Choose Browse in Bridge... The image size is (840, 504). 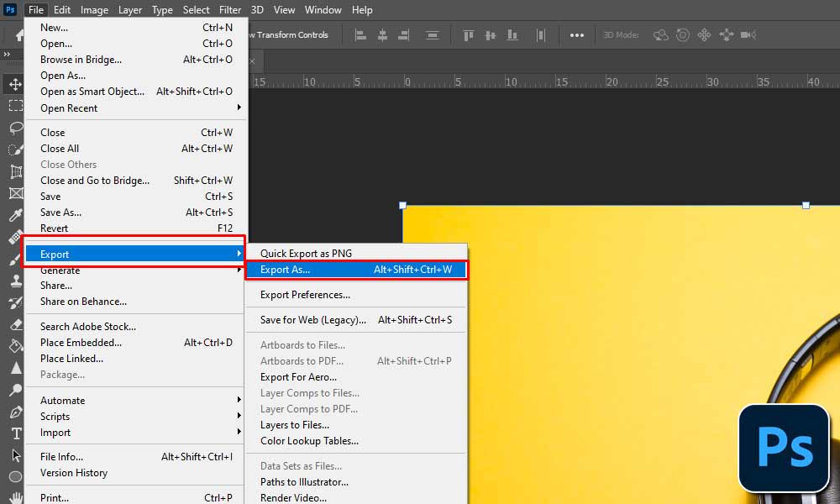(136, 60)
